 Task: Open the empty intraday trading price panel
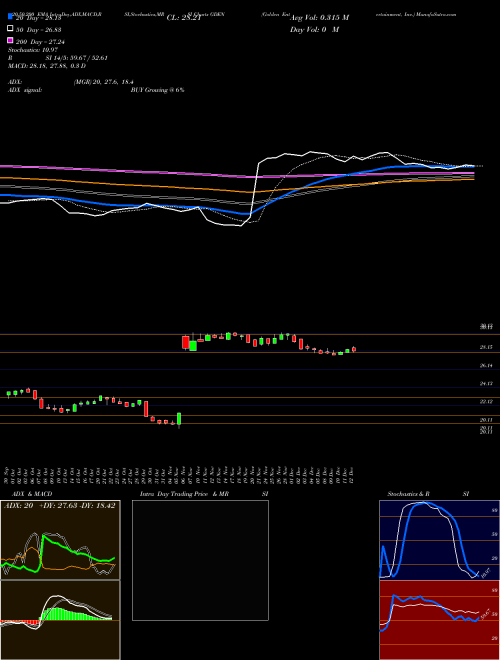point(200,560)
